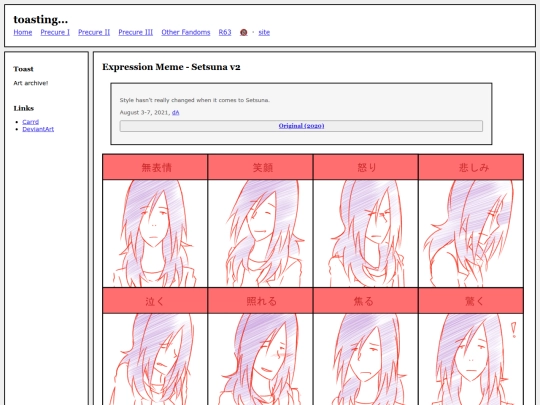Screen dimensions: 540x405
Task: Click the 驚く surprised face drawing
Action: pos(471,359)
